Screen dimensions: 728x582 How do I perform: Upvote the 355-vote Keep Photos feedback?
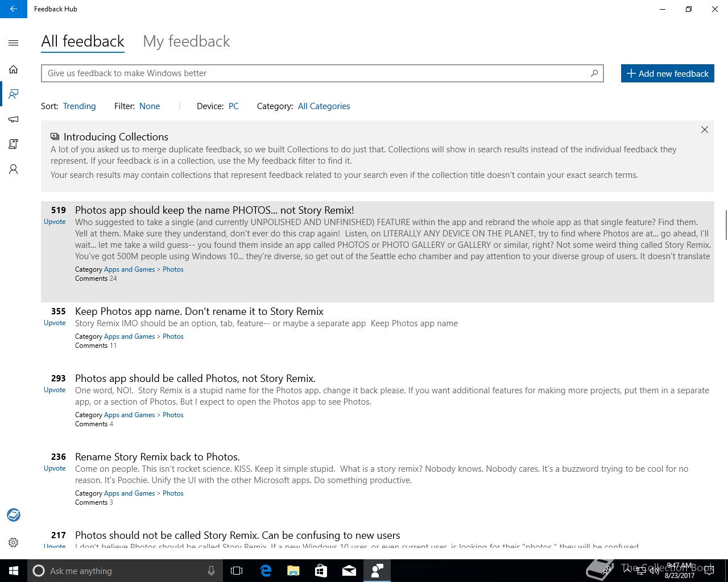(55, 323)
